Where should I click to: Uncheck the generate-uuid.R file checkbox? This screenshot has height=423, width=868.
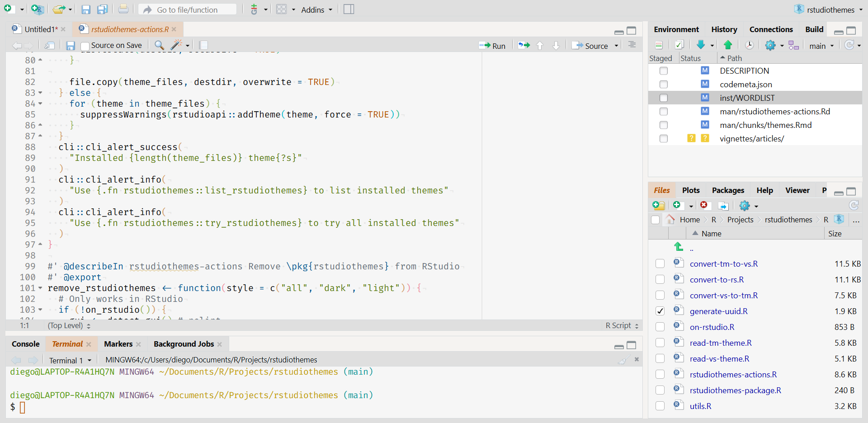pyautogui.click(x=660, y=311)
